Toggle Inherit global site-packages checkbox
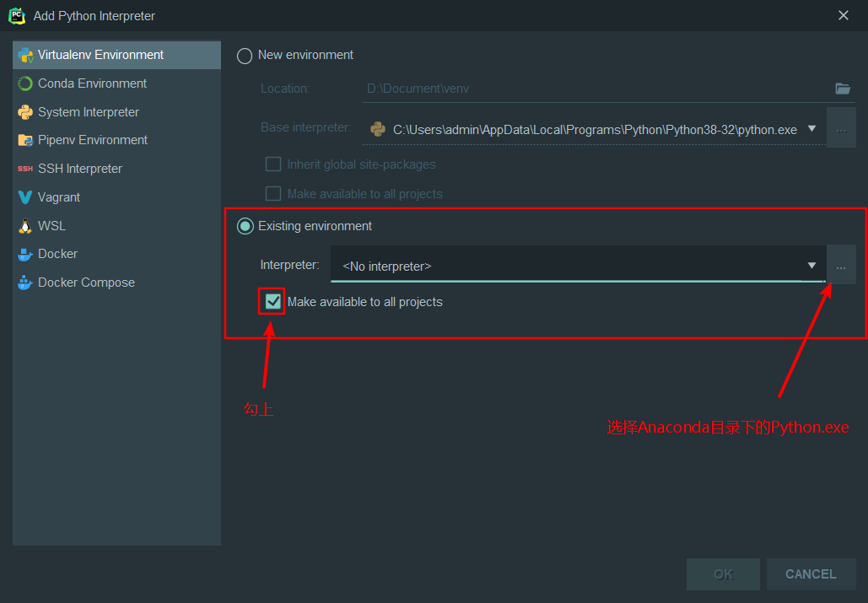The height and width of the screenshot is (603, 868). 273,164
